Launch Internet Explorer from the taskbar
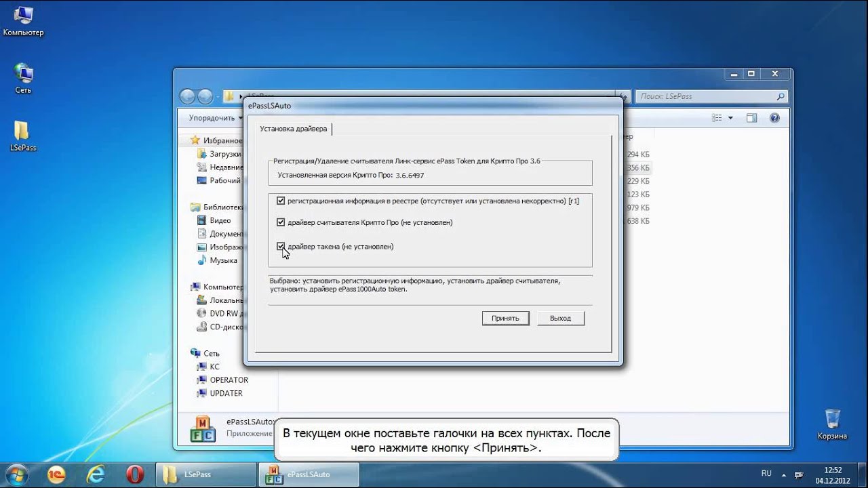Screen dimensions: 868x488 (x=96, y=474)
